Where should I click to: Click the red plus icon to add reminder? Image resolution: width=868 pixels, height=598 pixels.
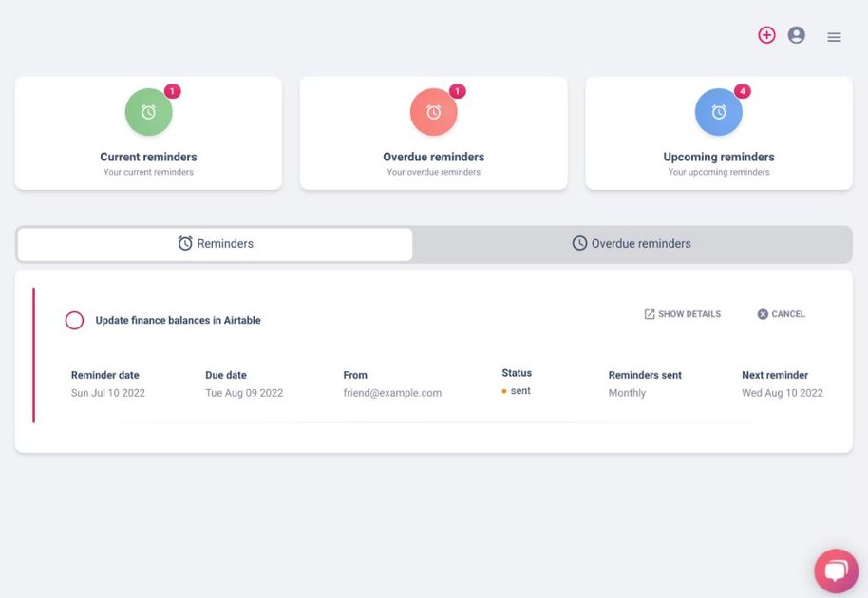[766, 34]
